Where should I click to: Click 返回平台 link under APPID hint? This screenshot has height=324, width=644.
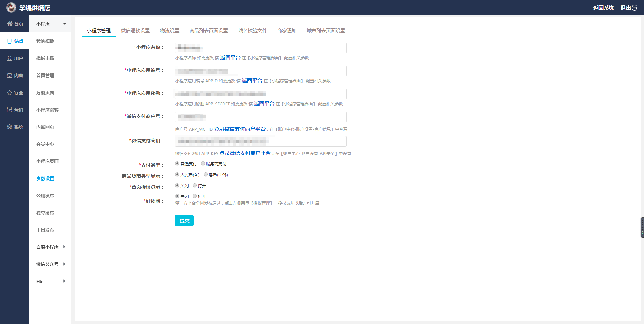coord(252,81)
